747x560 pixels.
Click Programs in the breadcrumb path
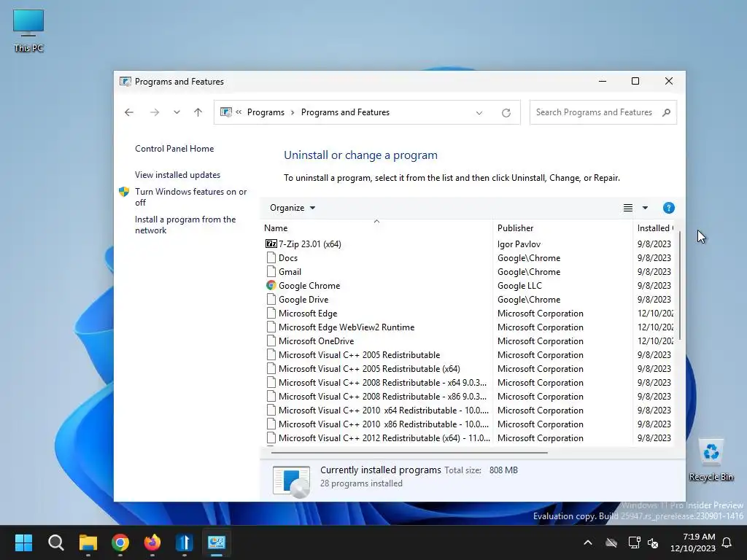point(266,112)
